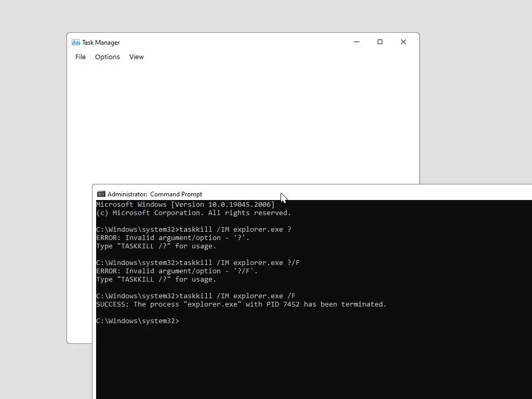Click the "taskkill /IM explorer.exe ?/F" command line
The width and height of the screenshot is (532, 399).
198,262
